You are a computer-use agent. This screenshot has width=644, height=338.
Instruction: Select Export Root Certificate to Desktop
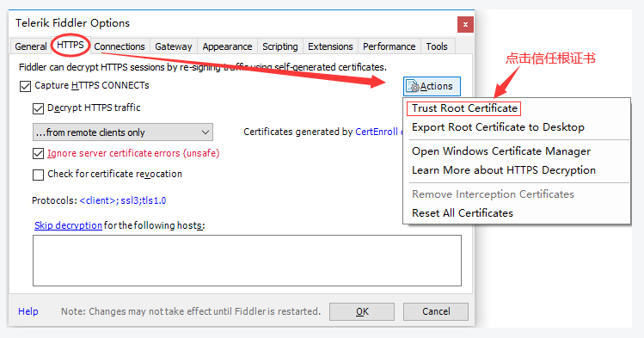498,127
